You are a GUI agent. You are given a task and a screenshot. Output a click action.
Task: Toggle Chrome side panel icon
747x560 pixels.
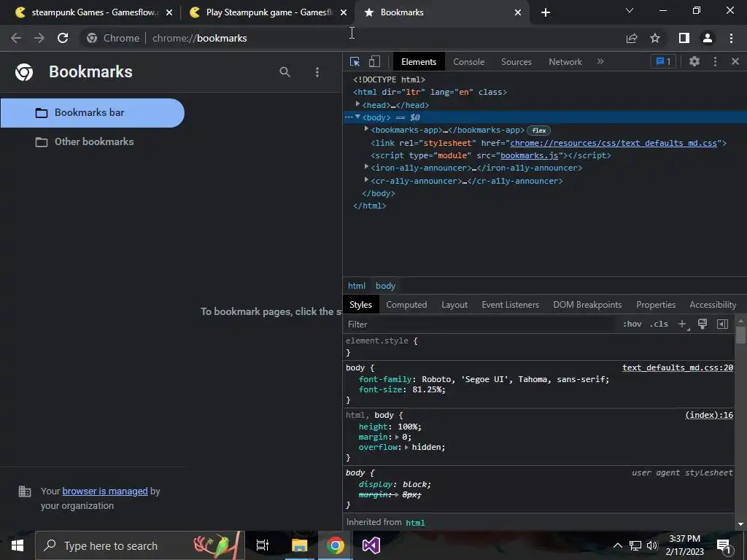[x=684, y=38]
